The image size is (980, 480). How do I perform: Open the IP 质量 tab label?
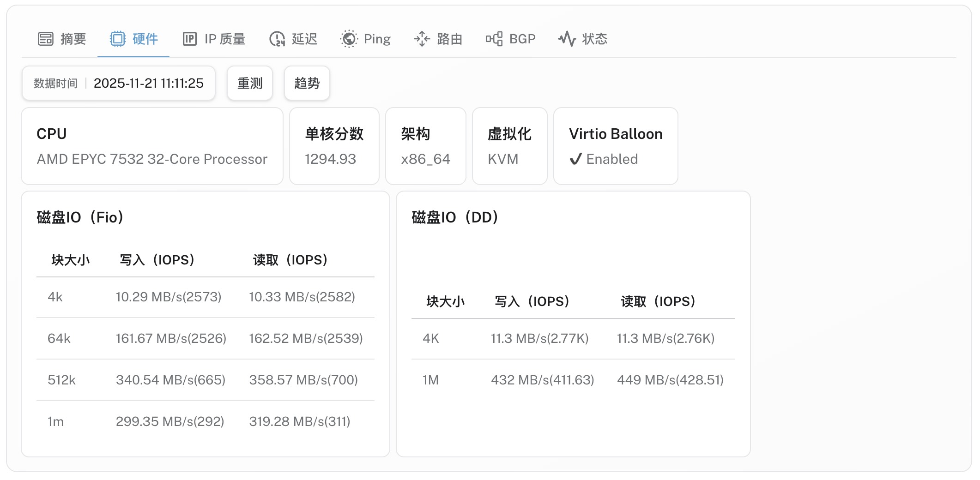click(225, 39)
